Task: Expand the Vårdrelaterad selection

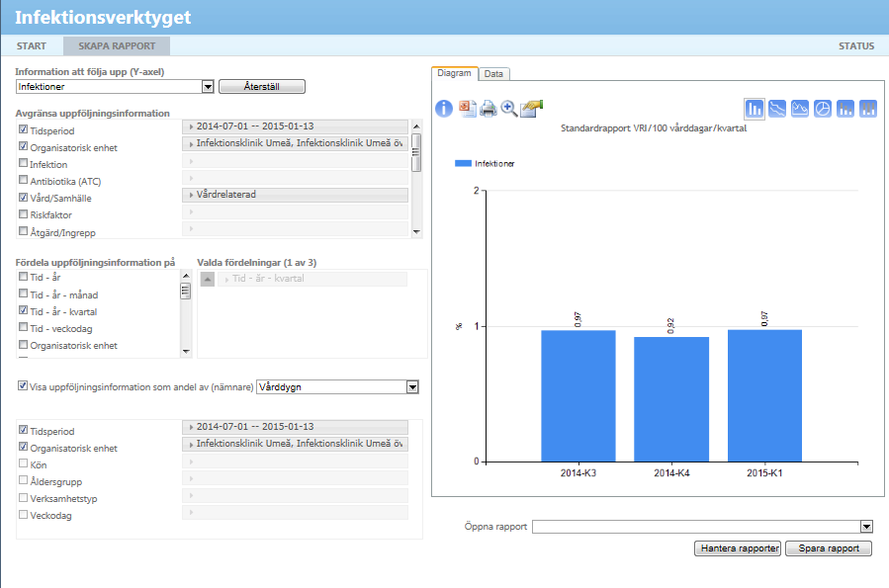Action: [295, 195]
